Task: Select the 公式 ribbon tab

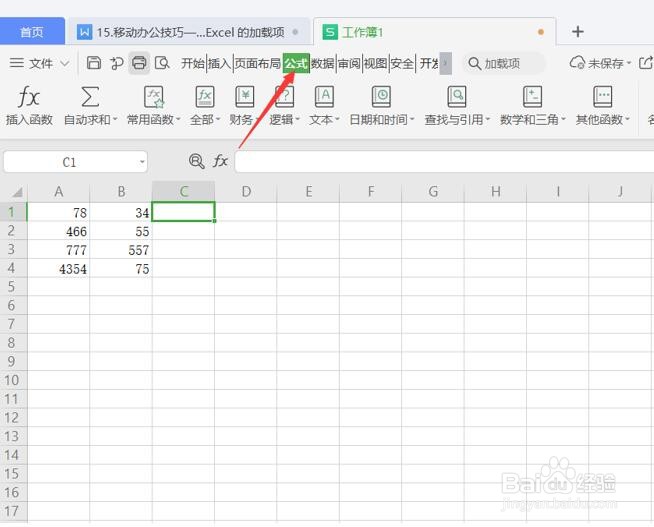Action: tap(296, 63)
